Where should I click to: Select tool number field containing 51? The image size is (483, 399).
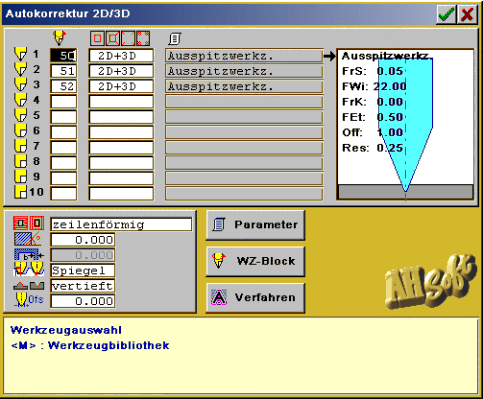coord(64,71)
